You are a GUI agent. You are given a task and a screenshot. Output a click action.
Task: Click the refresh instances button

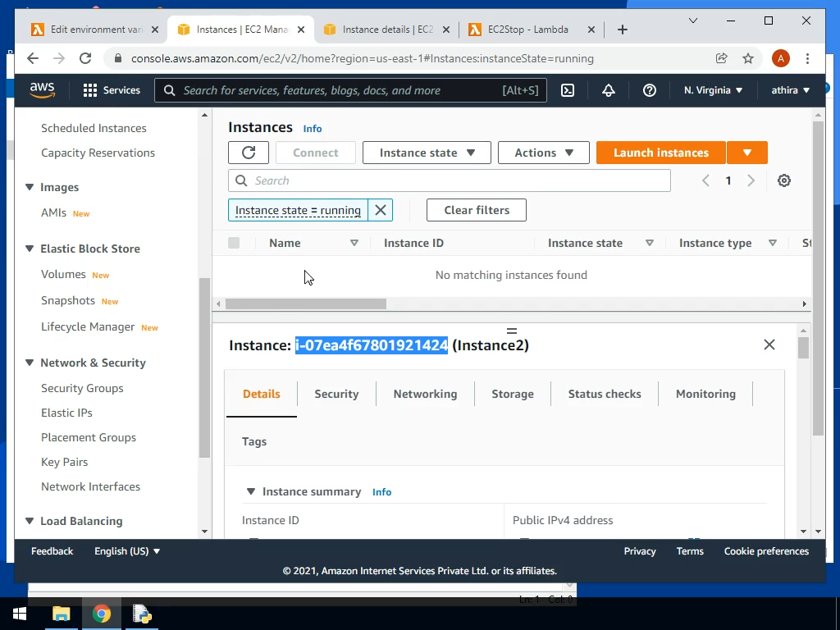(249, 153)
